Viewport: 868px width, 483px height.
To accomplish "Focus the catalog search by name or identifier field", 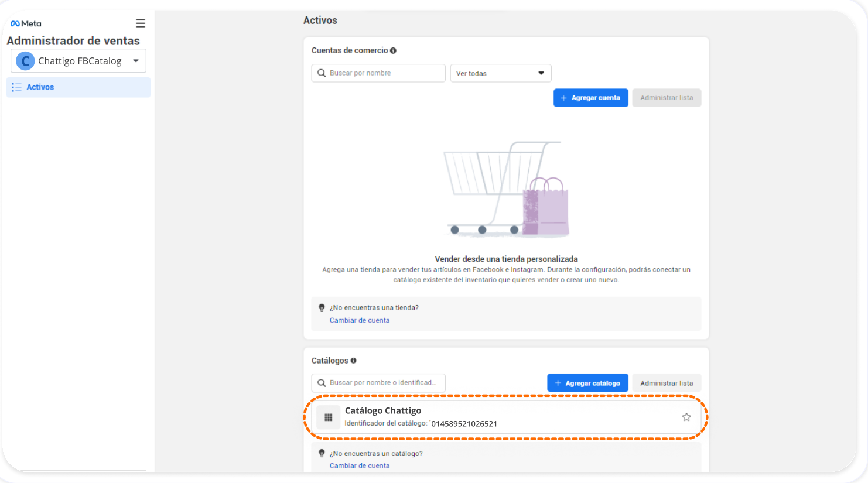I will tap(378, 383).
